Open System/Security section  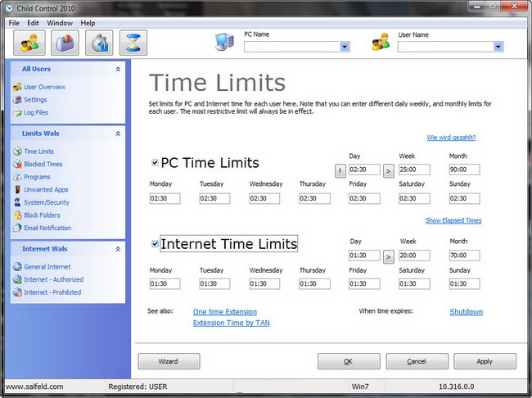coord(47,202)
